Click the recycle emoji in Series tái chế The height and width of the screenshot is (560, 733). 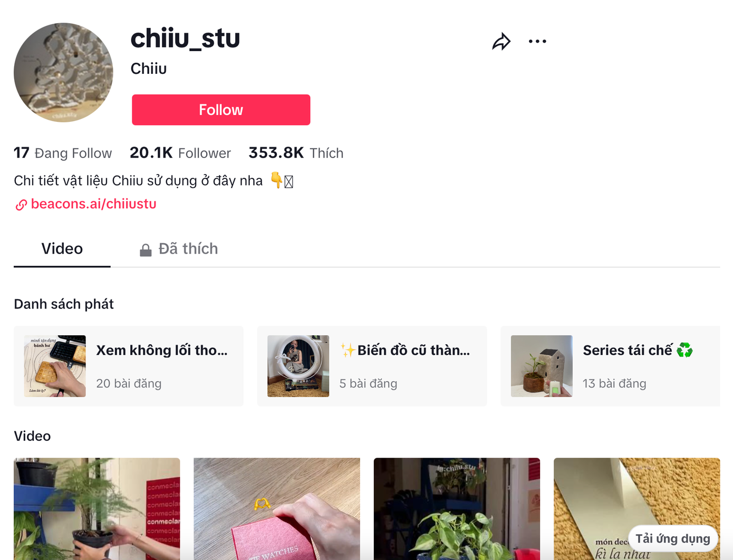(x=684, y=350)
